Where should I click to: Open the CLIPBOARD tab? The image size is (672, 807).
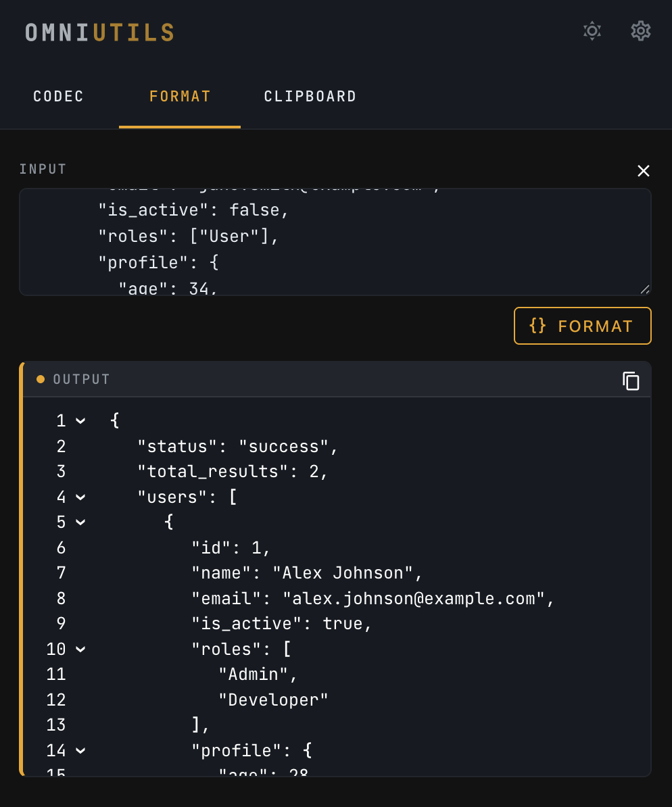[310, 96]
